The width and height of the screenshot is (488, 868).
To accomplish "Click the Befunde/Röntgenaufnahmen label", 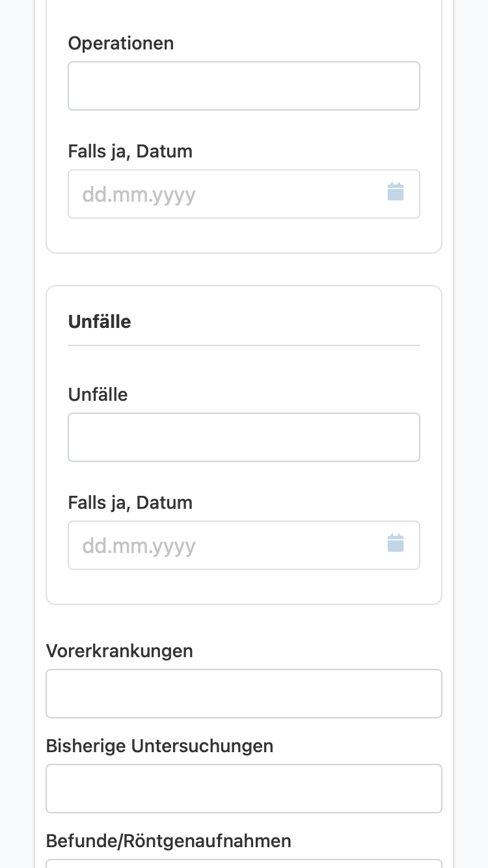I will coord(169,841).
